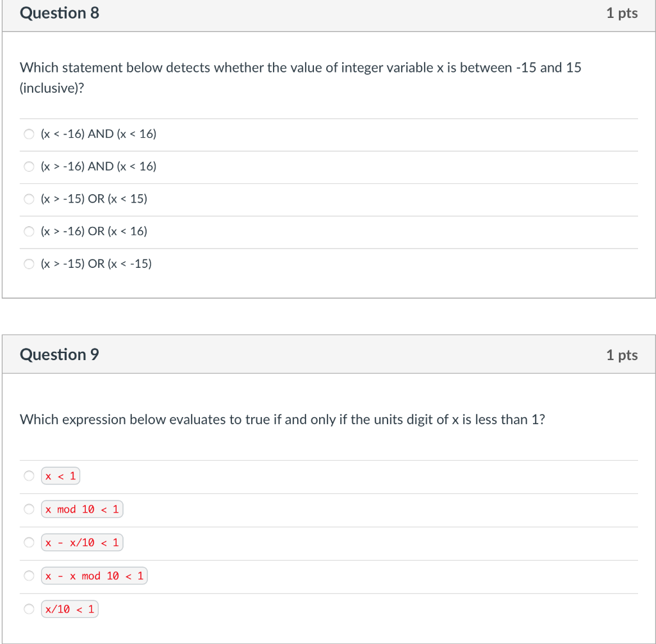656x644 pixels.
Task: Click the 1 pts label of Question 9
Action: click(622, 354)
